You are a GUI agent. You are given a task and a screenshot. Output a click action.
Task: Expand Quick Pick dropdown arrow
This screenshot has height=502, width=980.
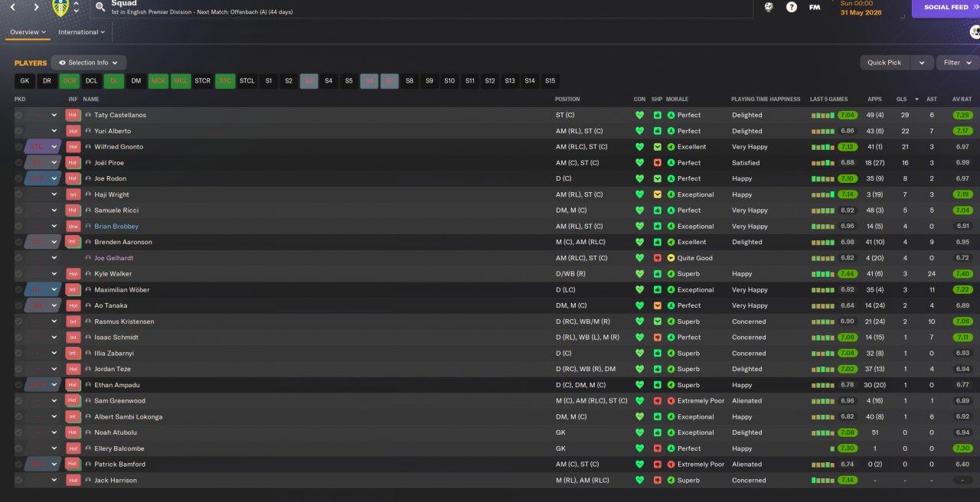(x=922, y=63)
